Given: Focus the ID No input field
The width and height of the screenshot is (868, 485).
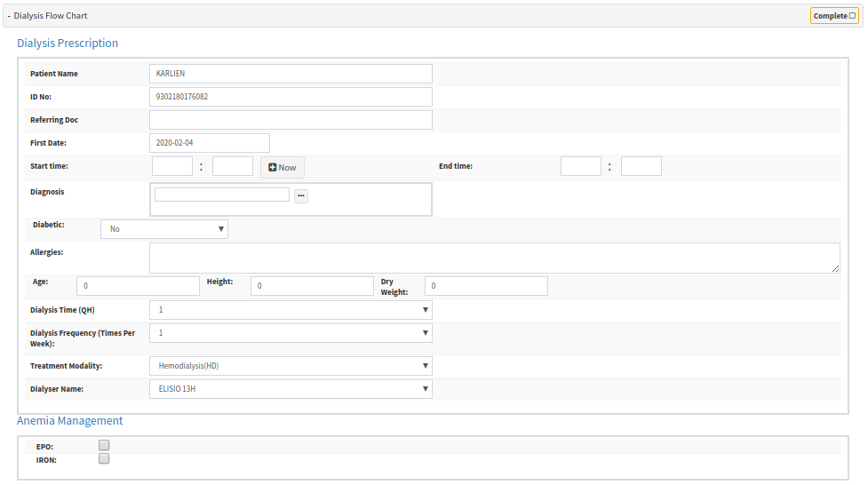Looking at the screenshot, I should coord(291,97).
